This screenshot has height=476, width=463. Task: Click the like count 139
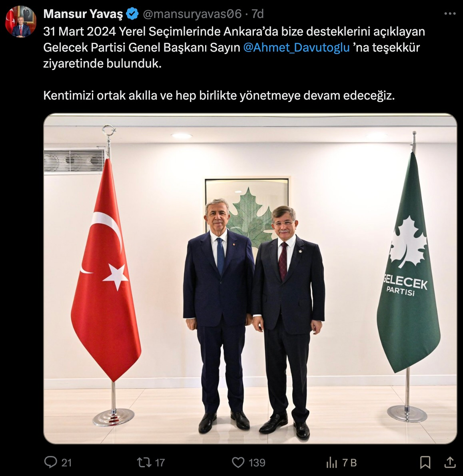257,463
